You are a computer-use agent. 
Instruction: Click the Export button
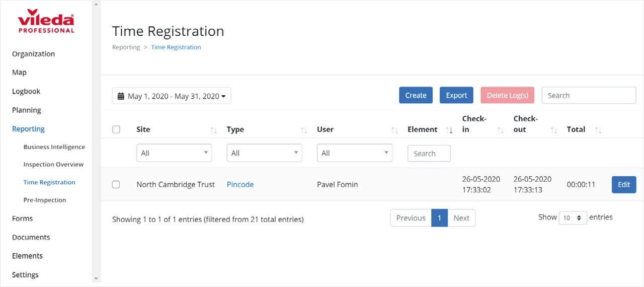click(x=456, y=95)
